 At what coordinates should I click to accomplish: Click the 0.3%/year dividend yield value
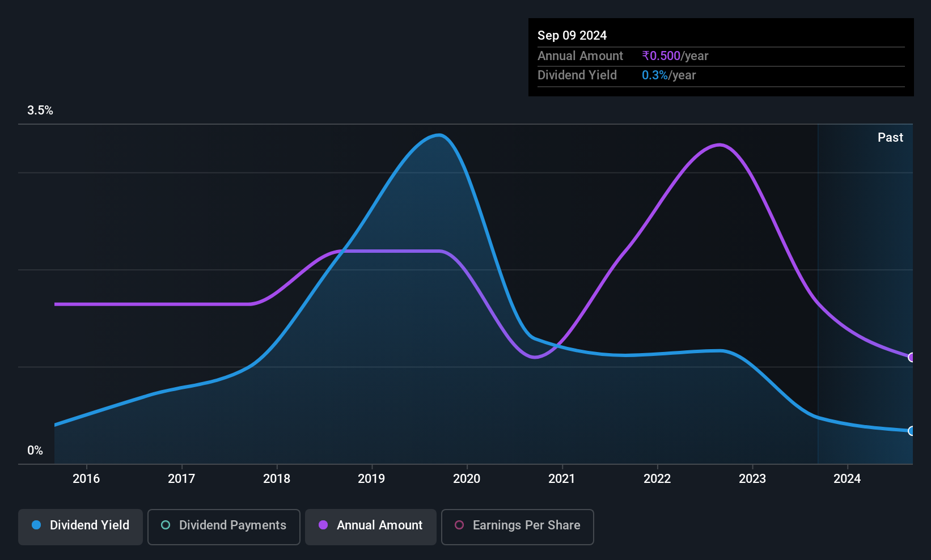point(668,75)
